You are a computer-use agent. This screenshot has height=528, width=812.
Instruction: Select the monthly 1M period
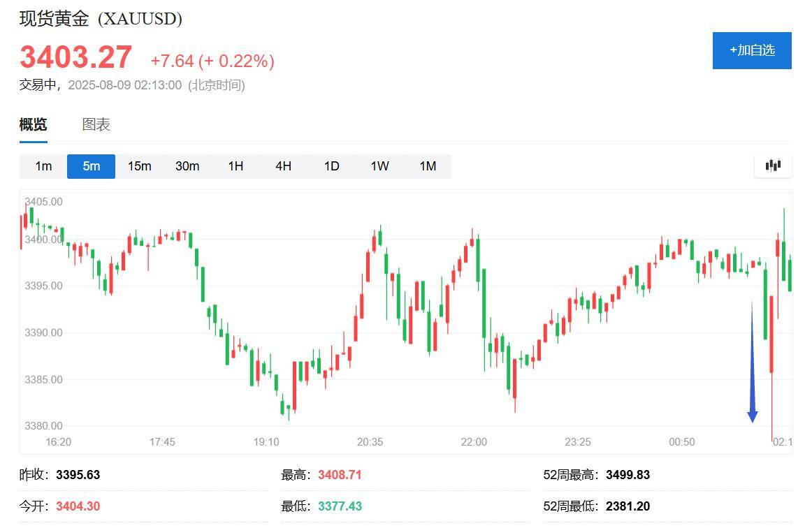click(x=428, y=166)
